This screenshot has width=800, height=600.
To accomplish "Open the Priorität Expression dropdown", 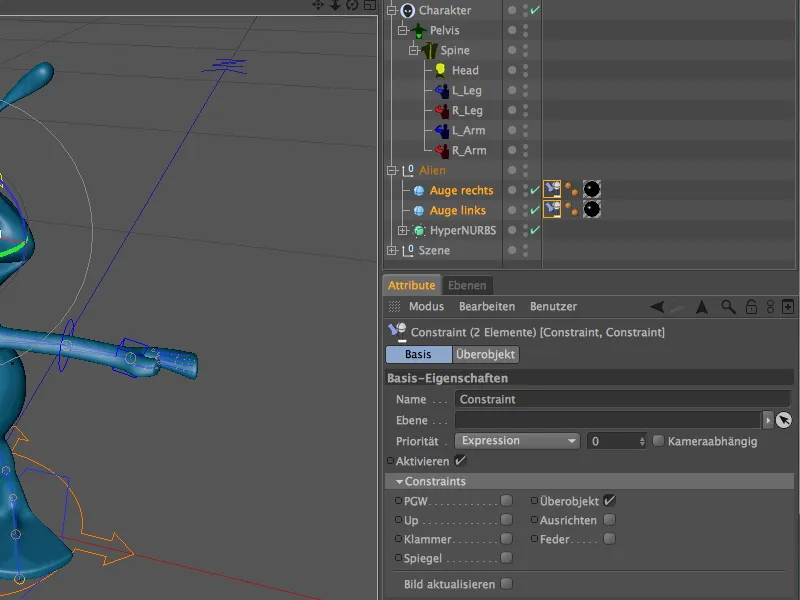I will pos(517,441).
